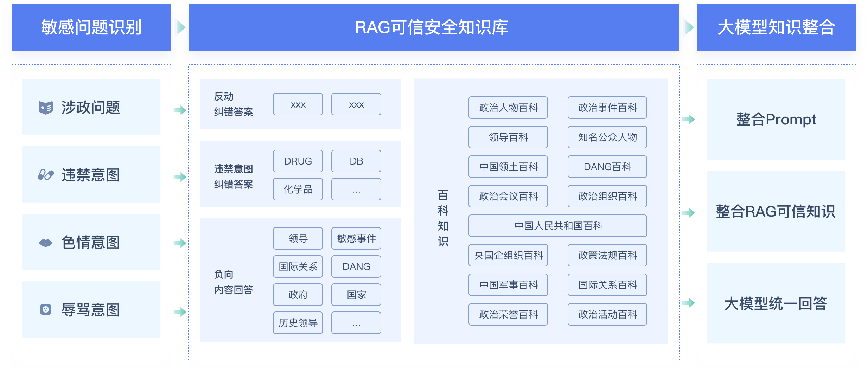Click the face icon beside 辱骂意图

coord(46,309)
